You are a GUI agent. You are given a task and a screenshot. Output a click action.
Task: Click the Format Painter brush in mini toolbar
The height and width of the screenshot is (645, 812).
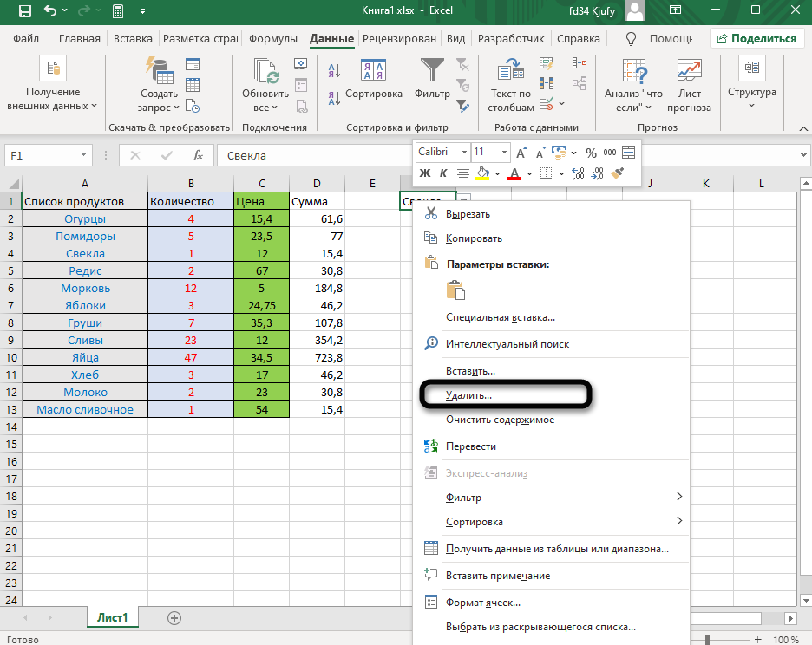618,173
